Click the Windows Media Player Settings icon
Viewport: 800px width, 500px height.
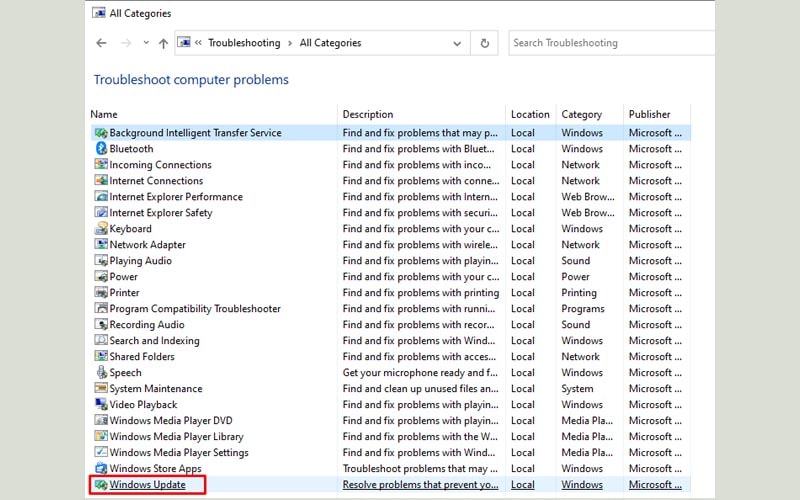(101, 452)
